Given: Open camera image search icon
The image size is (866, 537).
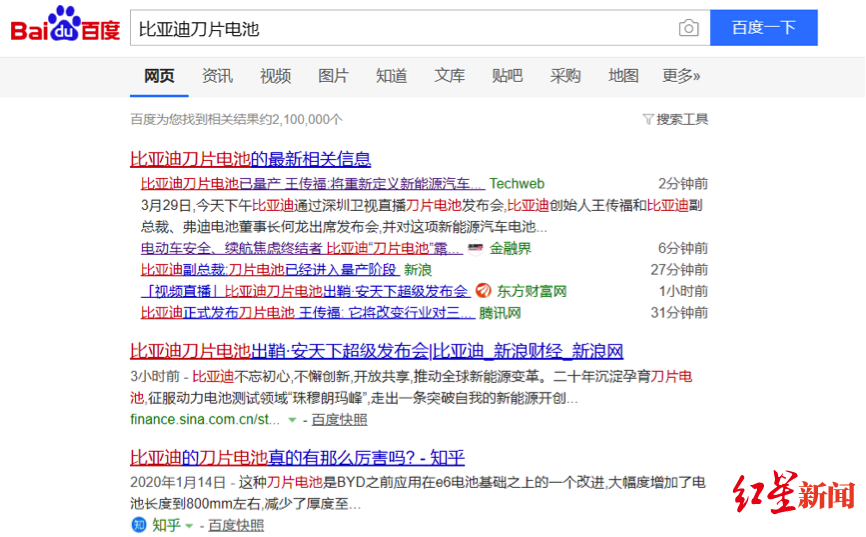Looking at the screenshot, I should [688, 28].
